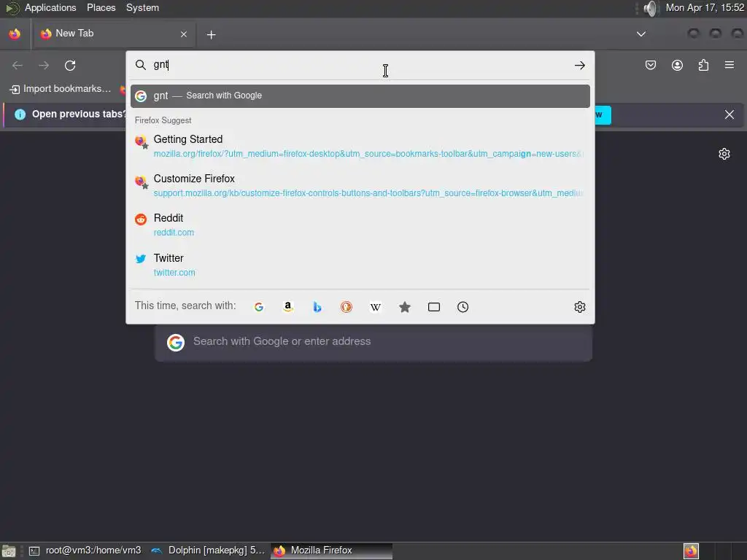Viewport: 747px width, 560px height.
Task: Click the Go arrow in address bar
Action: pyautogui.click(x=580, y=65)
